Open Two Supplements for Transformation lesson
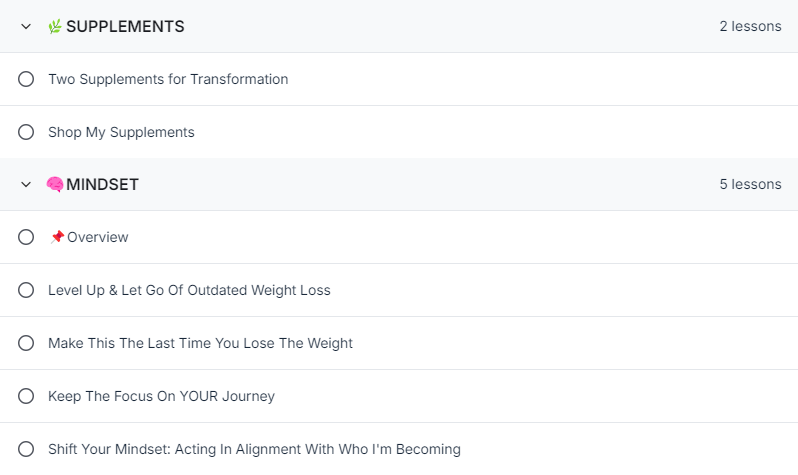 tap(168, 79)
